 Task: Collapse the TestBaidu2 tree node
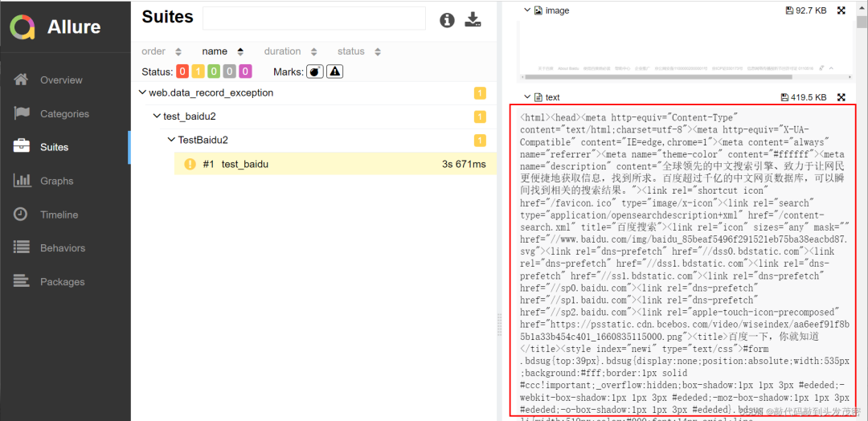tap(172, 140)
